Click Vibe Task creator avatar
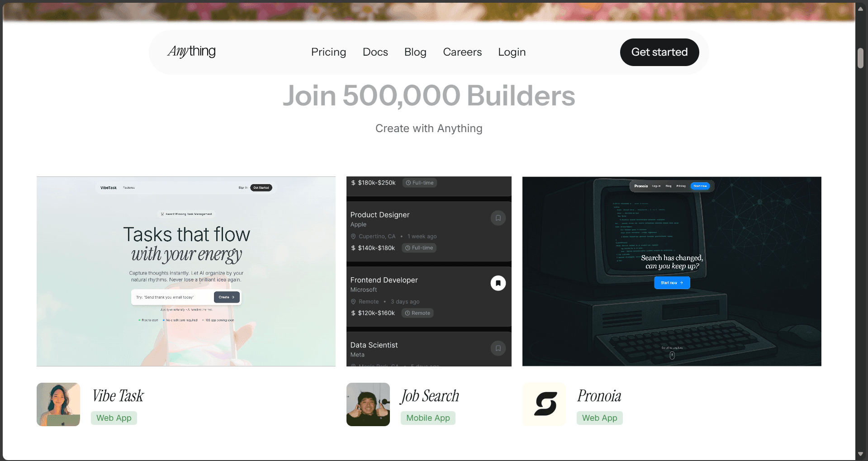Screen dimensions: 868x461 (x=58, y=404)
